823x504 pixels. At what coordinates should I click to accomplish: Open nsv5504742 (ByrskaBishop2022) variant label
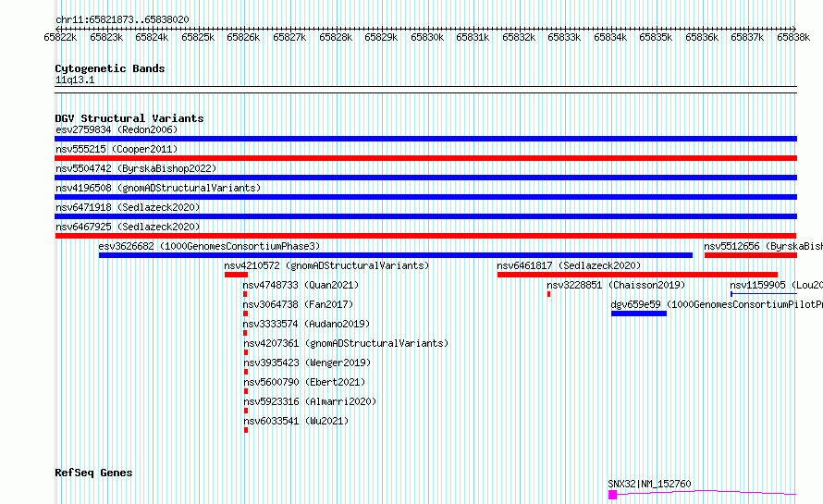pyautogui.click(x=136, y=168)
